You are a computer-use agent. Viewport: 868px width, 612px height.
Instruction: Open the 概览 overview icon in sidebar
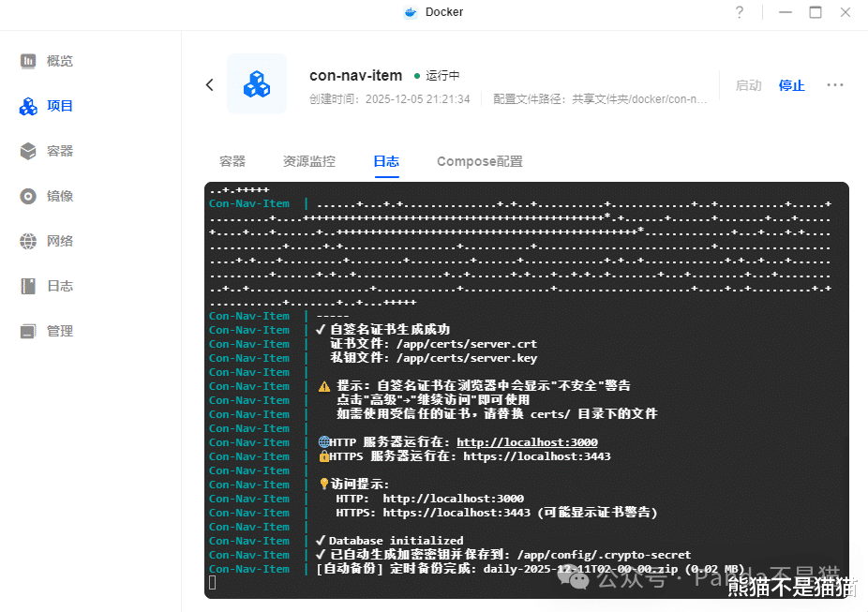pyautogui.click(x=28, y=61)
